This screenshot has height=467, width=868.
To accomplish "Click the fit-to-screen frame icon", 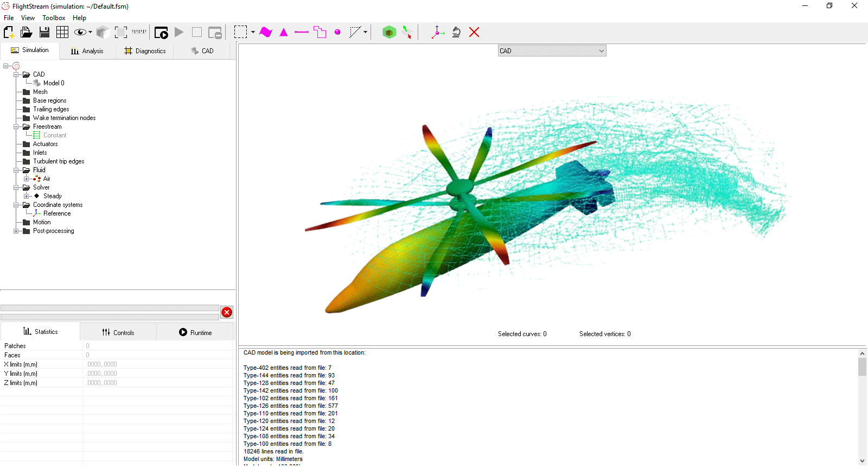I will point(121,32).
